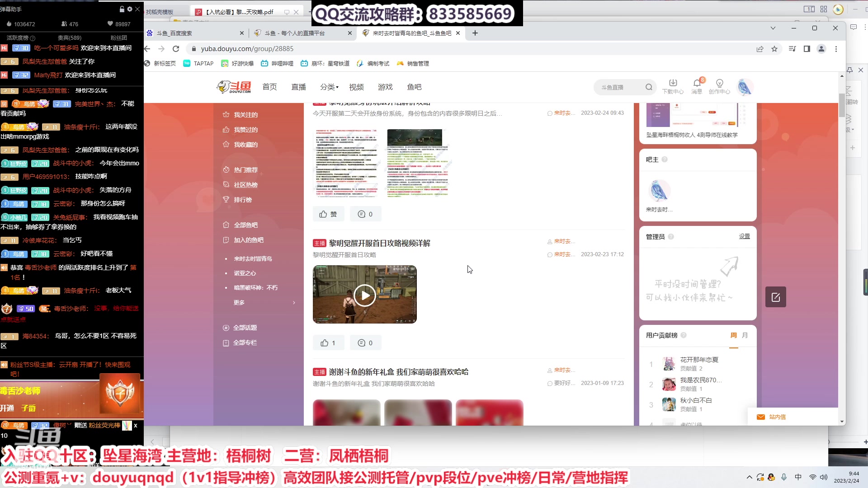The image size is (868, 488).
Task: Open 哔哩哔哩 bookmark
Action: click(x=277, y=64)
